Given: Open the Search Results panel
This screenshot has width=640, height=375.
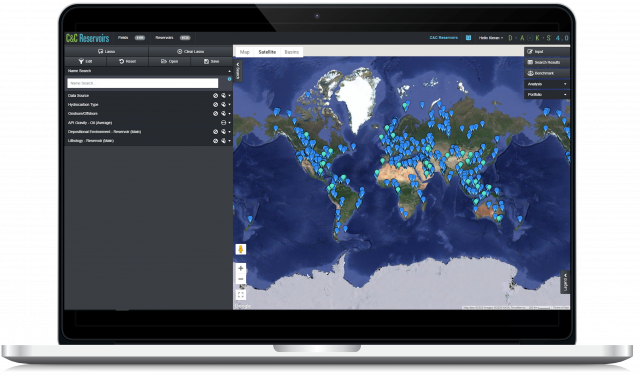Looking at the screenshot, I should pyautogui.click(x=547, y=62).
